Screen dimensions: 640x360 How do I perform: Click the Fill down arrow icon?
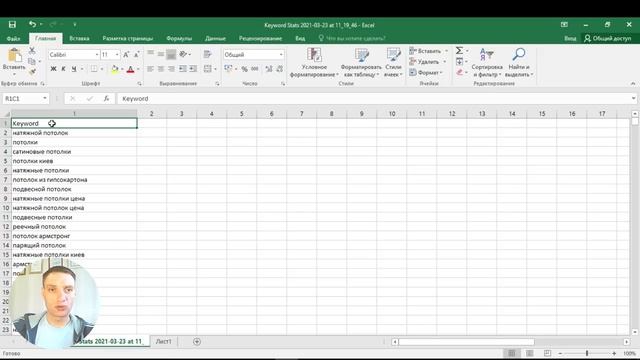459,62
